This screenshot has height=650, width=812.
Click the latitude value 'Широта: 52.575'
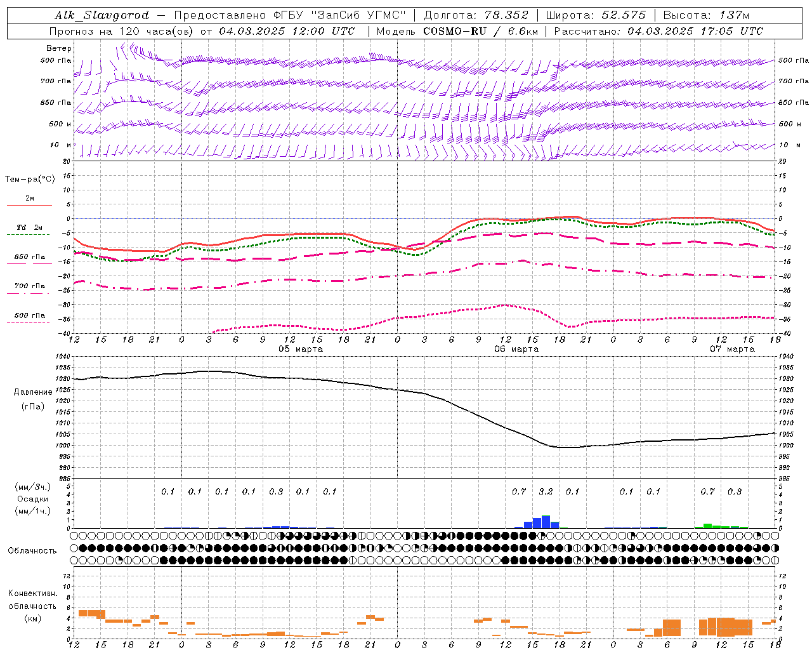596,15
